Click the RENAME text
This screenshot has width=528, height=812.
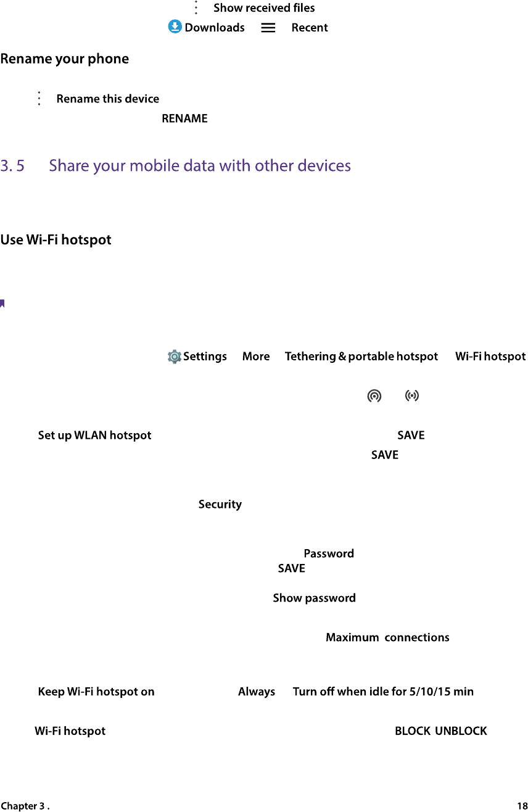(184, 118)
